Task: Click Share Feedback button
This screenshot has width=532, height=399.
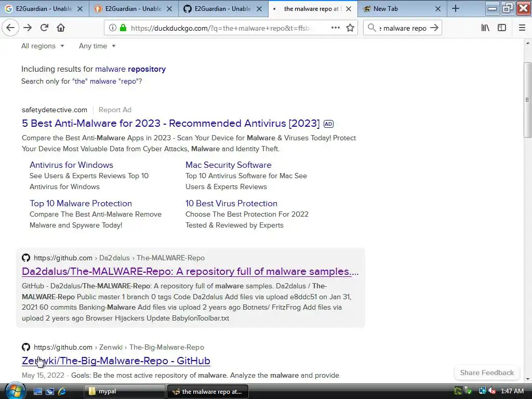Action: coord(487,373)
